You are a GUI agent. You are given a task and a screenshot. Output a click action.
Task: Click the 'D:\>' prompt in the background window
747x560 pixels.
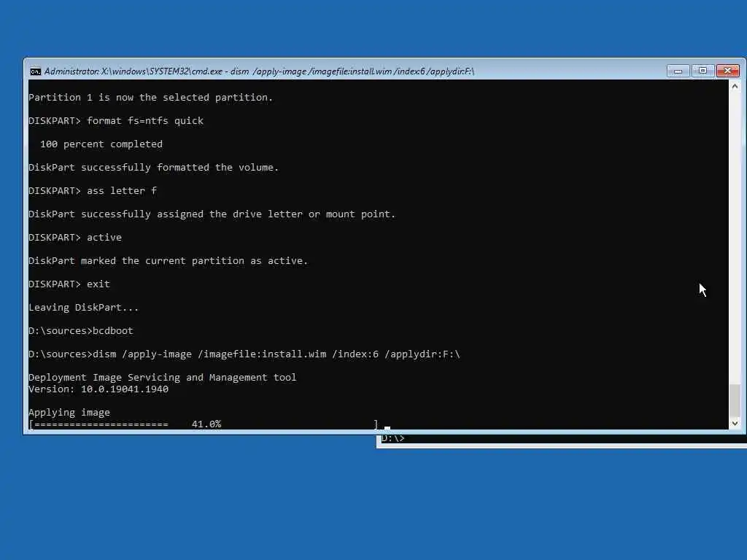coord(393,438)
